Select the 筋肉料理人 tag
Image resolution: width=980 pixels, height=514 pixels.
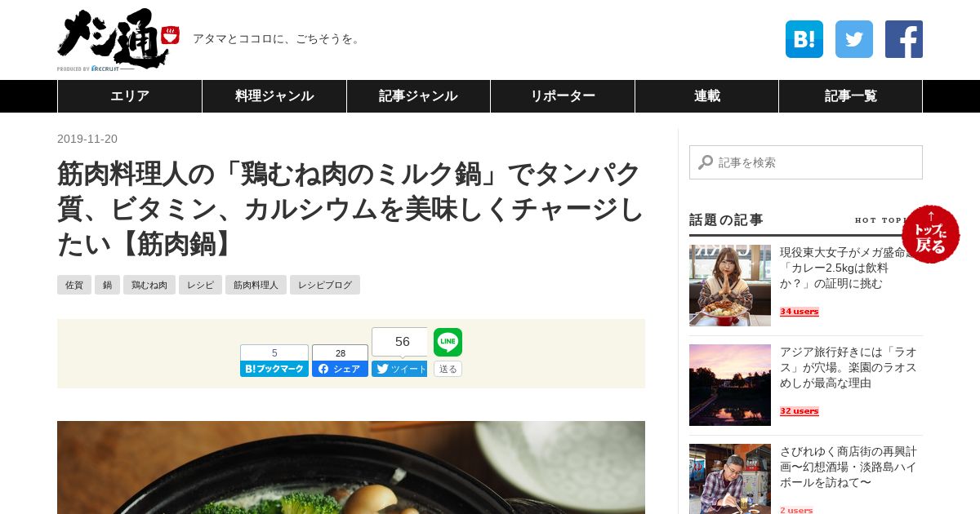click(256, 285)
